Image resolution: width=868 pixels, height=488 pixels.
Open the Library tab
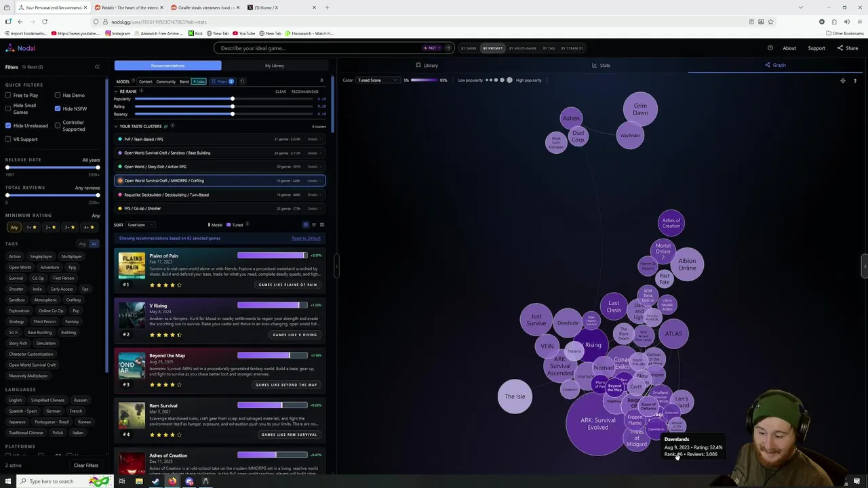pos(427,66)
